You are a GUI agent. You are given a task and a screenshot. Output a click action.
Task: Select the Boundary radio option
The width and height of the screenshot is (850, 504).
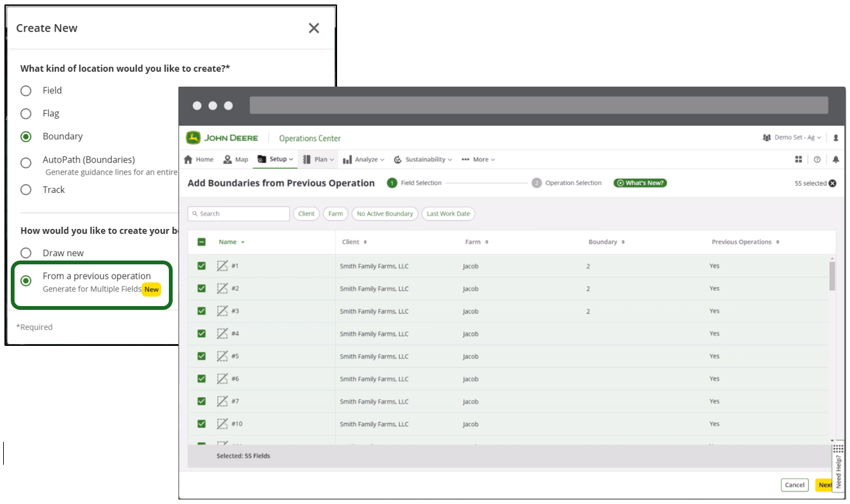[26, 137]
